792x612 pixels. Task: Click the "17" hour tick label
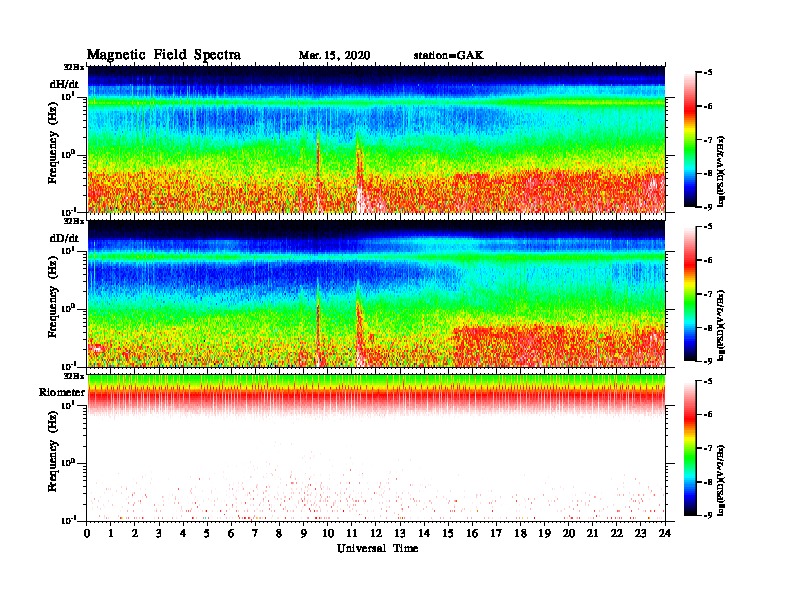tap(496, 534)
